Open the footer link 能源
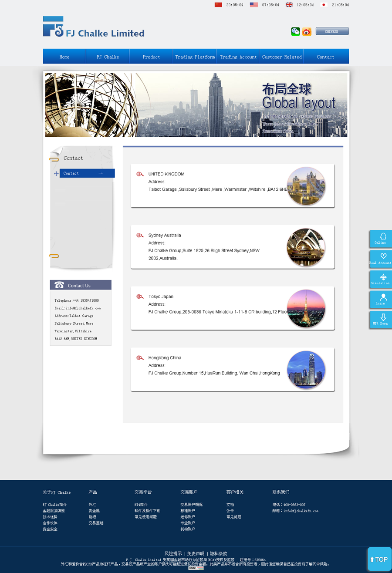Viewport: 392px width, 573px height. 92,517
